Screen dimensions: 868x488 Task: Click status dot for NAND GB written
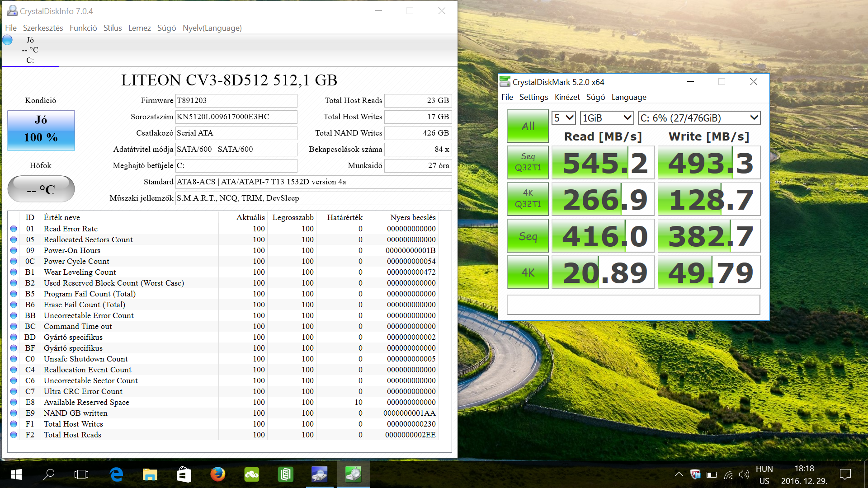pyautogui.click(x=14, y=413)
